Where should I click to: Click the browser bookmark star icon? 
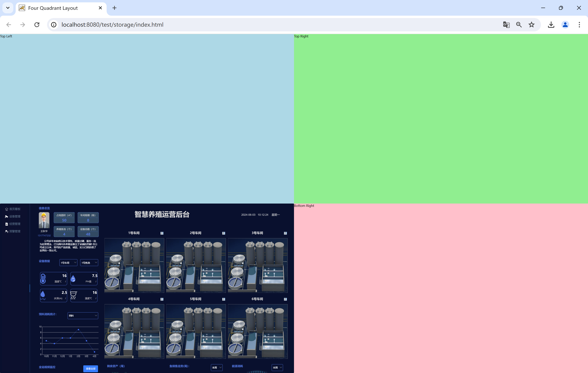tap(532, 25)
